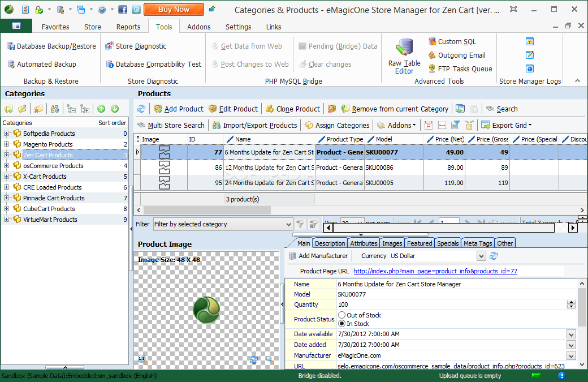
Task: Click Edit Product button
Action: pyautogui.click(x=234, y=109)
